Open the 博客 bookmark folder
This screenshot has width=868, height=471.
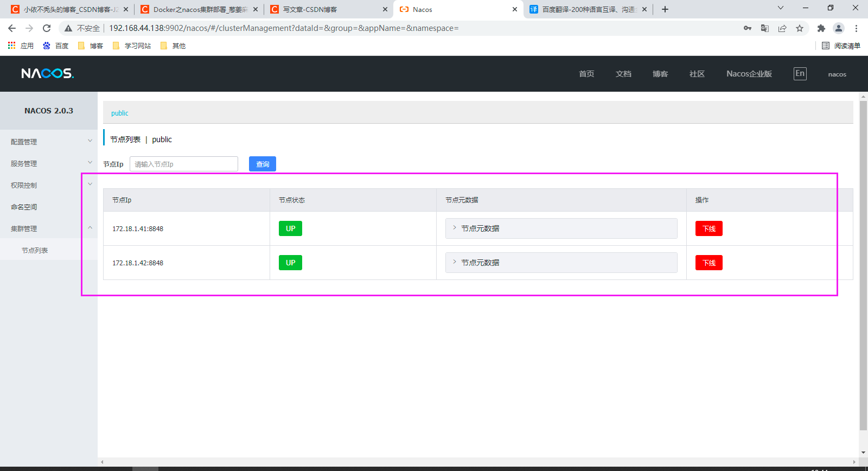(91, 46)
